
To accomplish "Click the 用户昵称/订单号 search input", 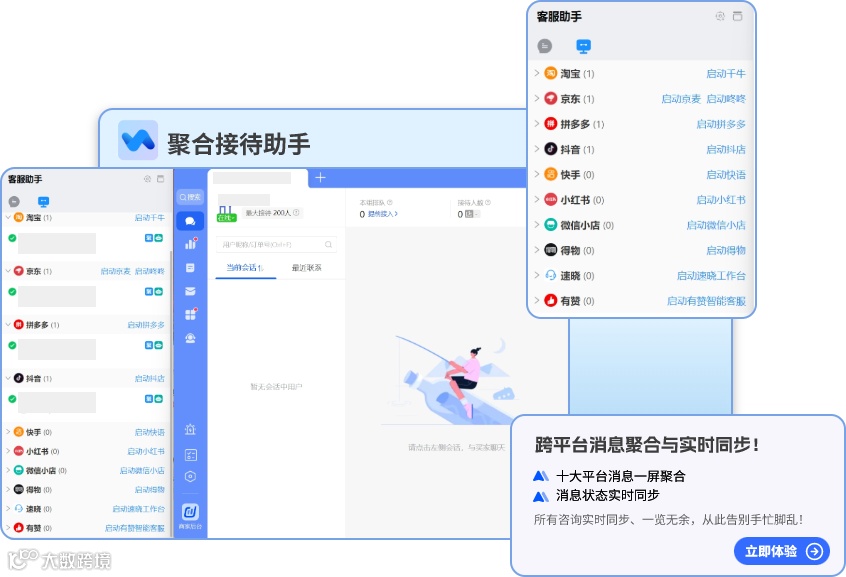I will click(x=276, y=245).
